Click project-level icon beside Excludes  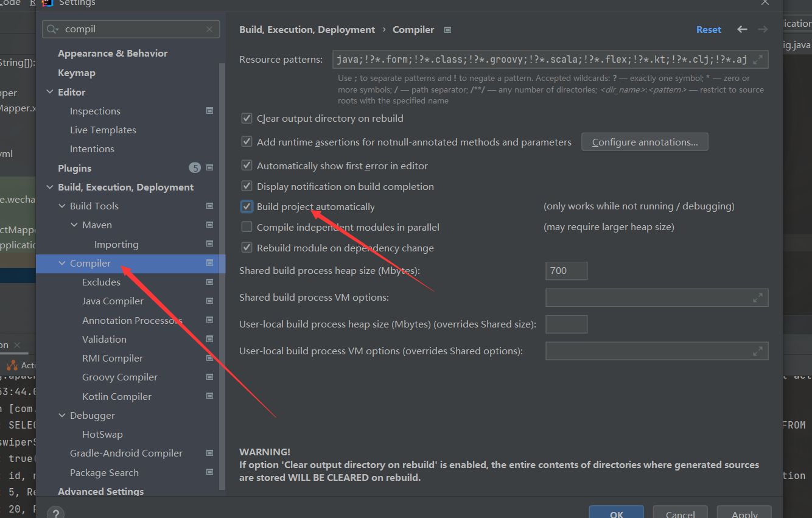209,282
